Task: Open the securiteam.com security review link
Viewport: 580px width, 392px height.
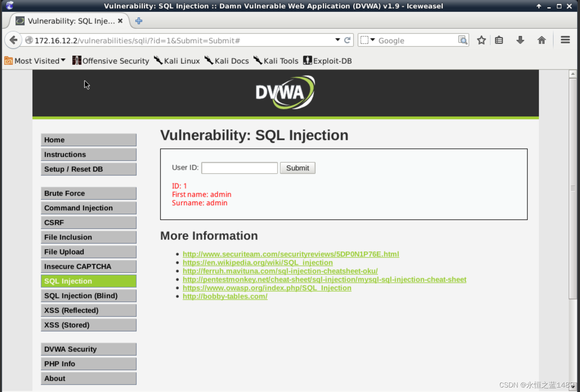Action: pyautogui.click(x=291, y=254)
